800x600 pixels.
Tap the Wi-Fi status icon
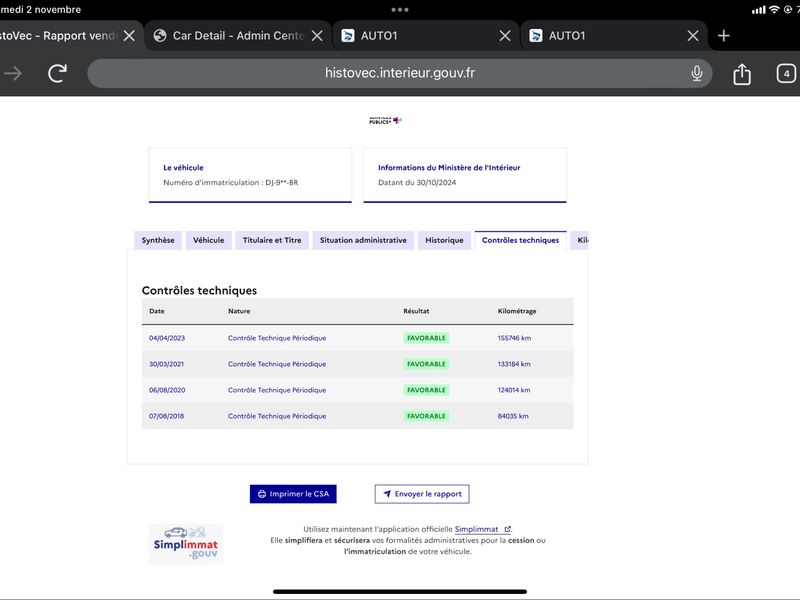pos(774,9)
